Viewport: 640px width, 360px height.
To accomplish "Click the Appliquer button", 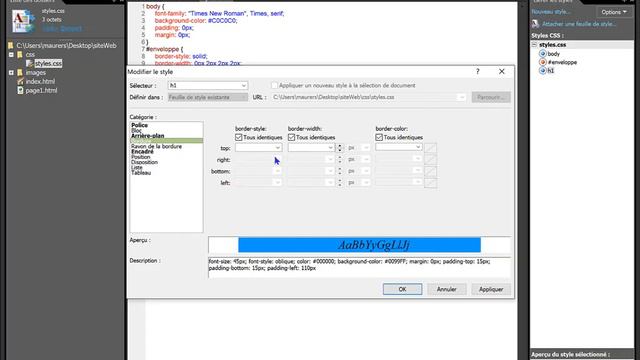I will tap(491, 289).
